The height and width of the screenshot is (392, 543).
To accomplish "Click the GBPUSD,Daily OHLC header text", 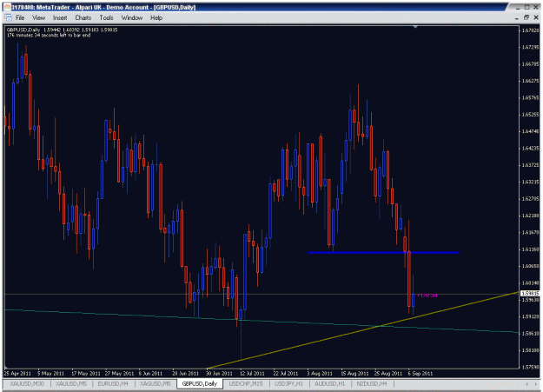I will click(62, 30).
